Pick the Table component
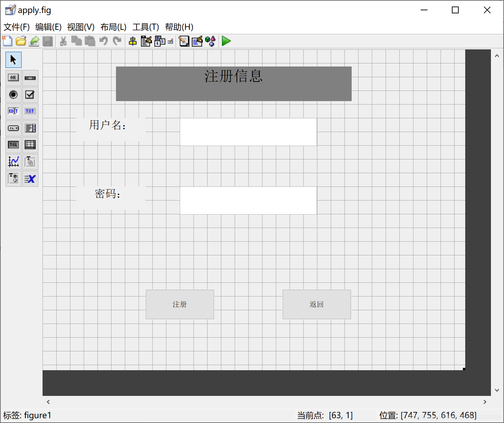This screenshot has height=423, width=504. click(x=30, y=145)
